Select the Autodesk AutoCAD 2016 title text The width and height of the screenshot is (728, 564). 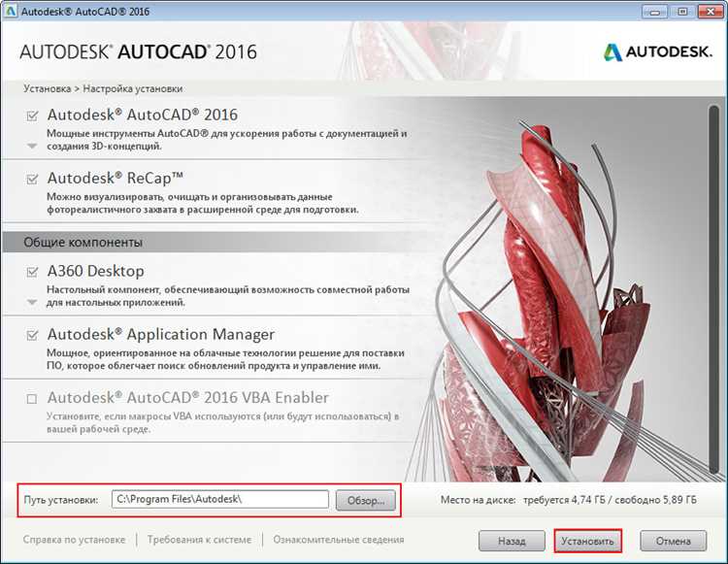(143, 115)
